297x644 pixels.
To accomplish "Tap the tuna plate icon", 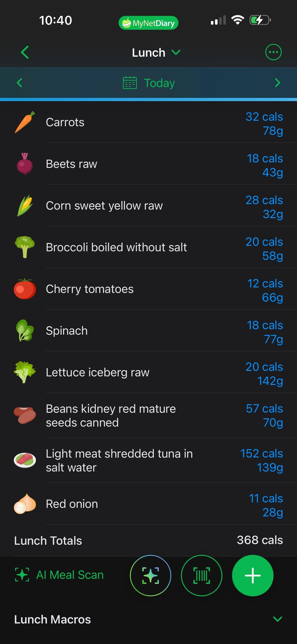I will [x=25, y=460].
